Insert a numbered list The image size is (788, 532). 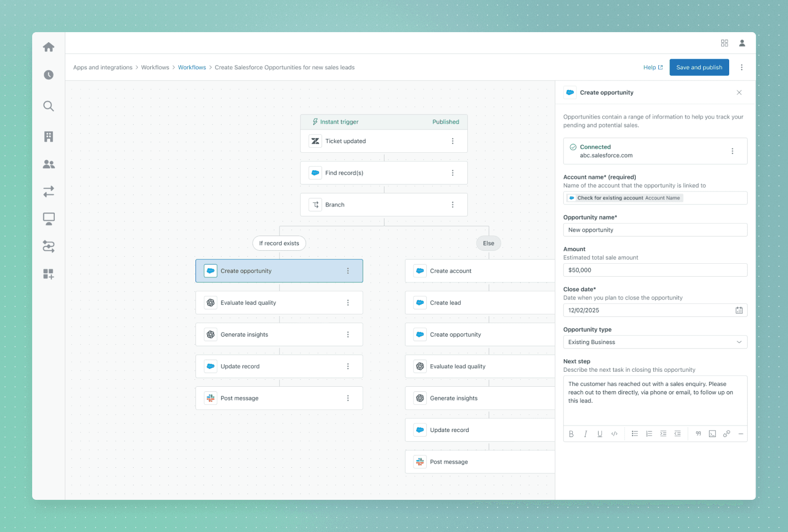coord(649,434)
